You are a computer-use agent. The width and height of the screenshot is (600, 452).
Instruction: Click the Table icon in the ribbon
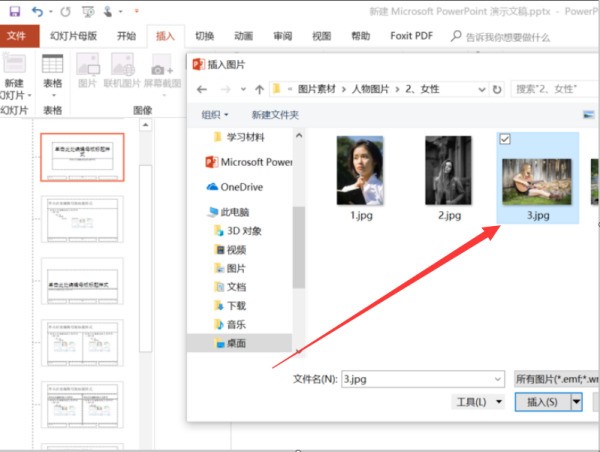(x=52, y=68)
